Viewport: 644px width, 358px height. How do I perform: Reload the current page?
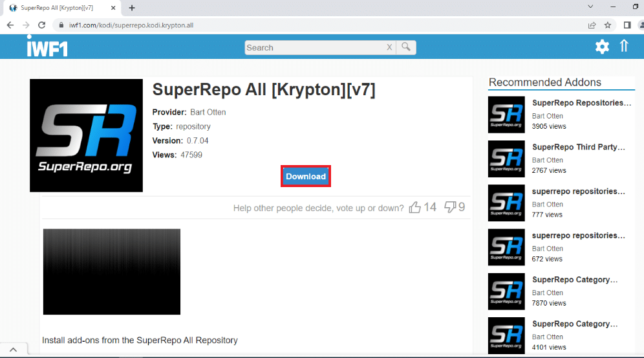(41, 25)
